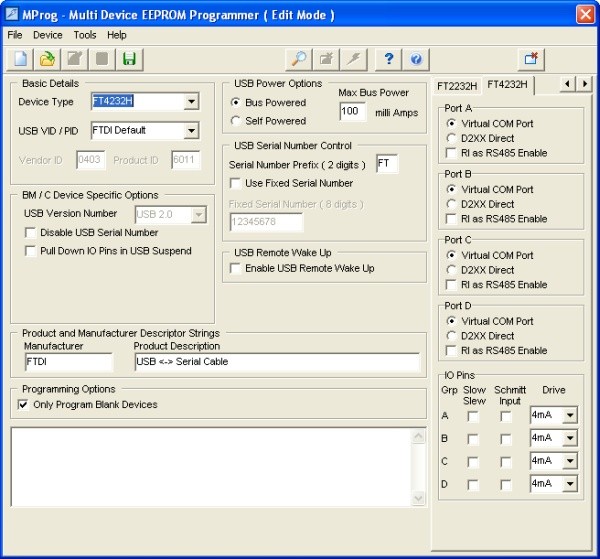Click the Erase device toolbar icon
Screen dimensions: 600x559
(x=326, y=59)
